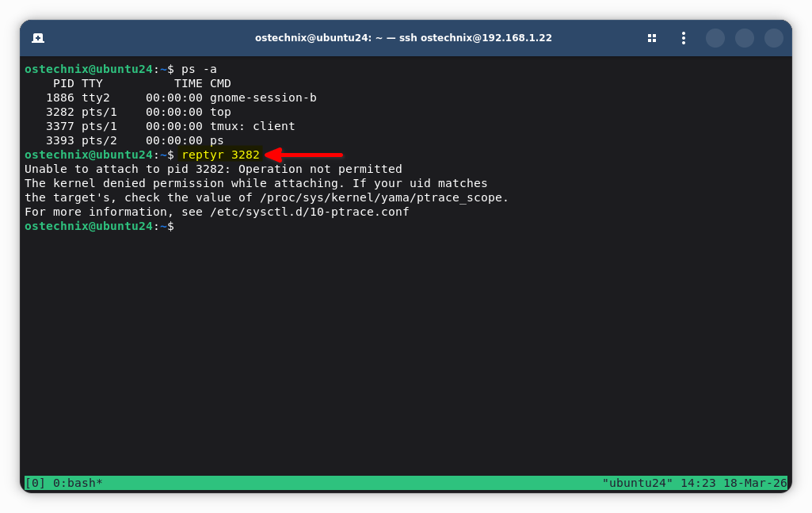
Task: Select the '/etc/sysctl.d/10-ptrace.conf' line
Action: click(x=216, y=212)
